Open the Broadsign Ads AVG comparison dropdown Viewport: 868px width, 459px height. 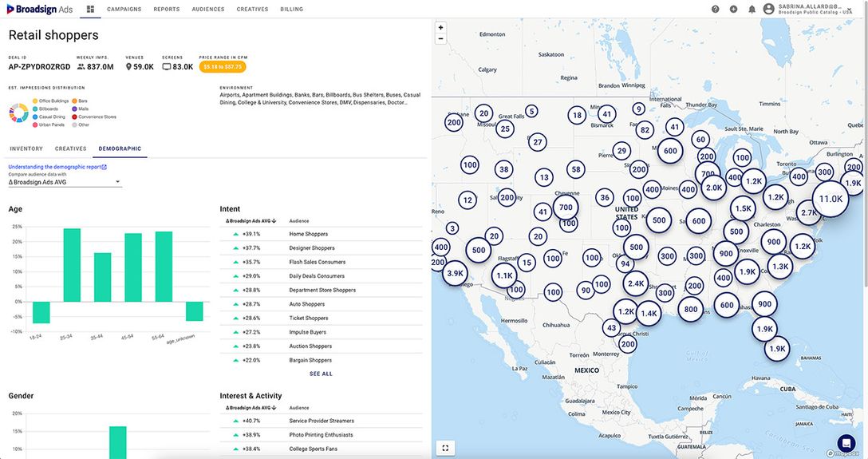click(x=64, y=182)
